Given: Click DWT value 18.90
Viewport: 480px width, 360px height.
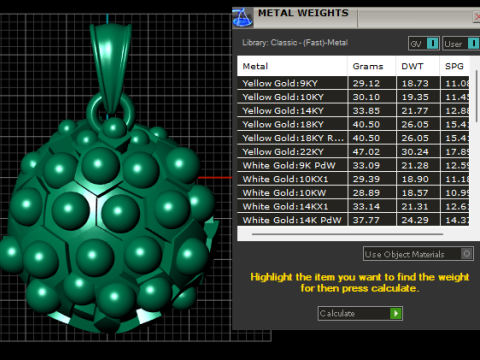Looking at the screenshot, I should point(415,179).
